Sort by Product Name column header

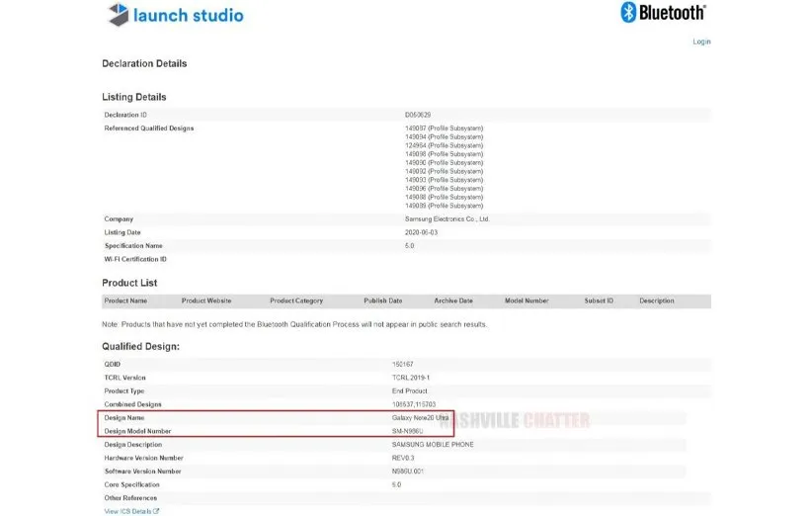pyautogui.click(x=125, y=301)
